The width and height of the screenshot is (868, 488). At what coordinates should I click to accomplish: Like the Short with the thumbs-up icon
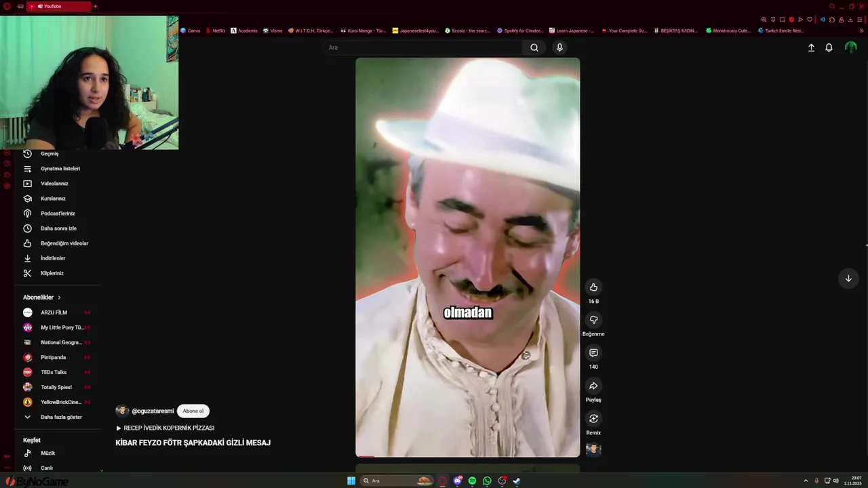(x=593, y=287)
